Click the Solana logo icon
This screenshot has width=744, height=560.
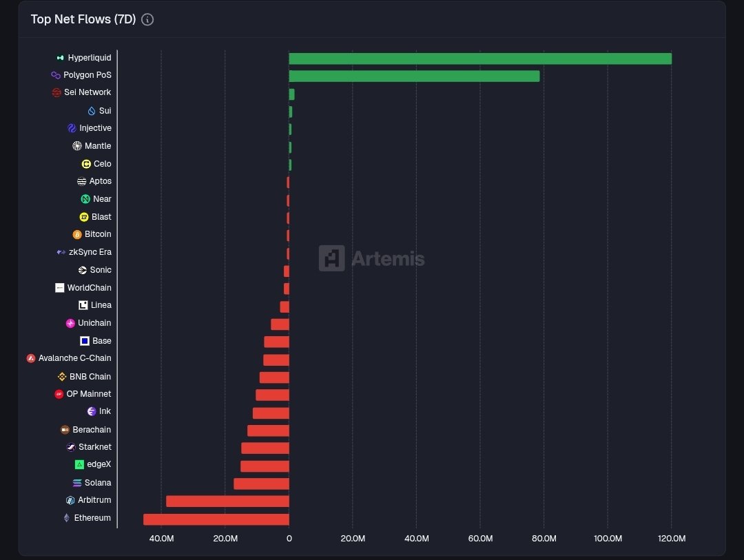point(77,483)
